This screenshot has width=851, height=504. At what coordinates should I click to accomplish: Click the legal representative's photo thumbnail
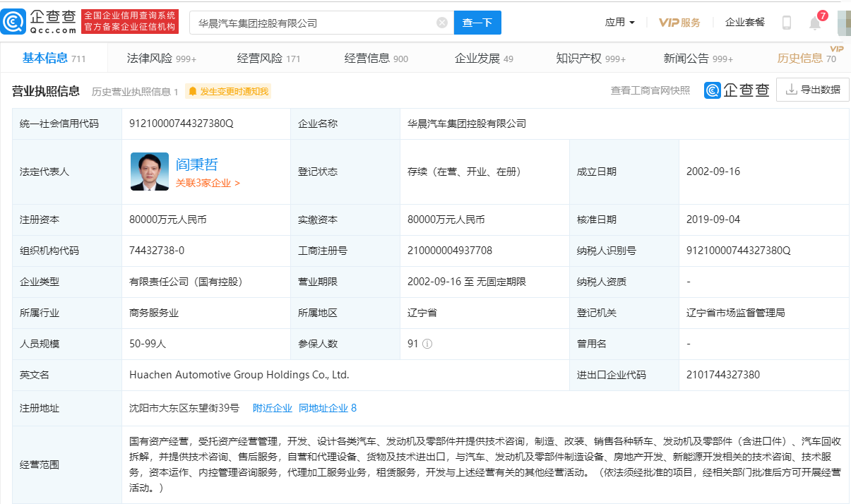[x=150, y=172]
